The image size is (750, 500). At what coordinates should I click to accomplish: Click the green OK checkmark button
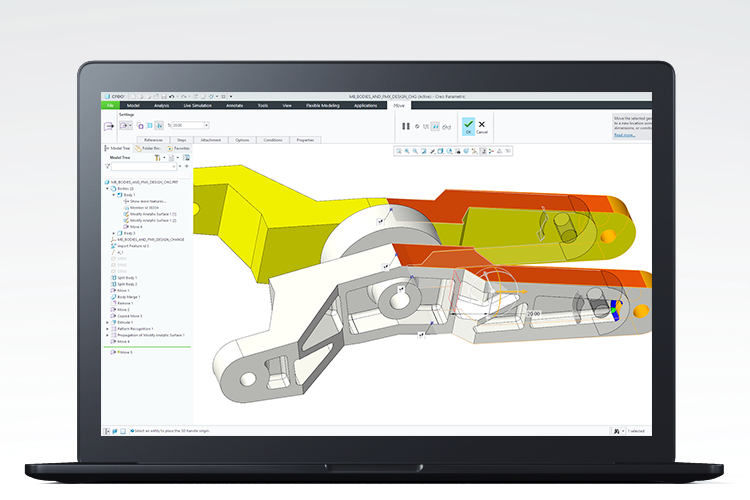pyautogui.click(x=468, y=125)
